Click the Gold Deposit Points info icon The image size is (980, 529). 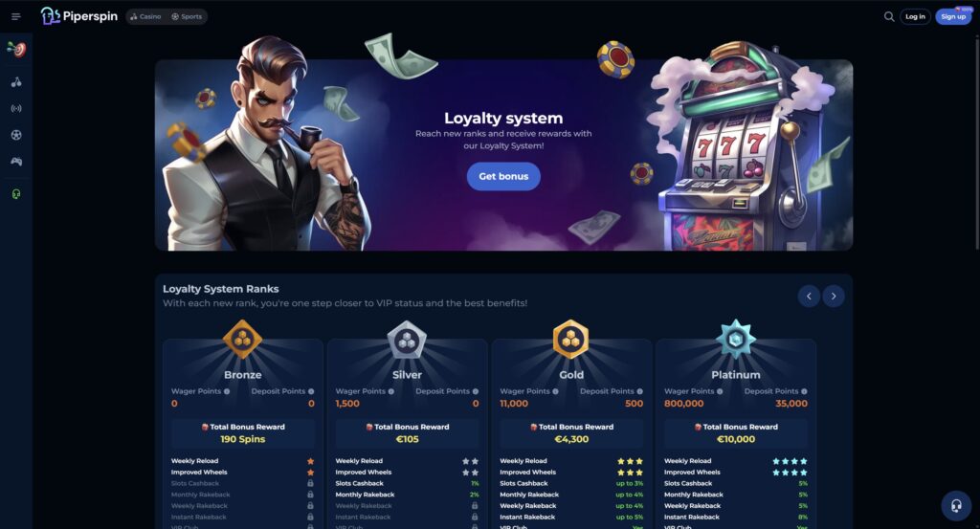pyautogui.click(x=639, y=391)
